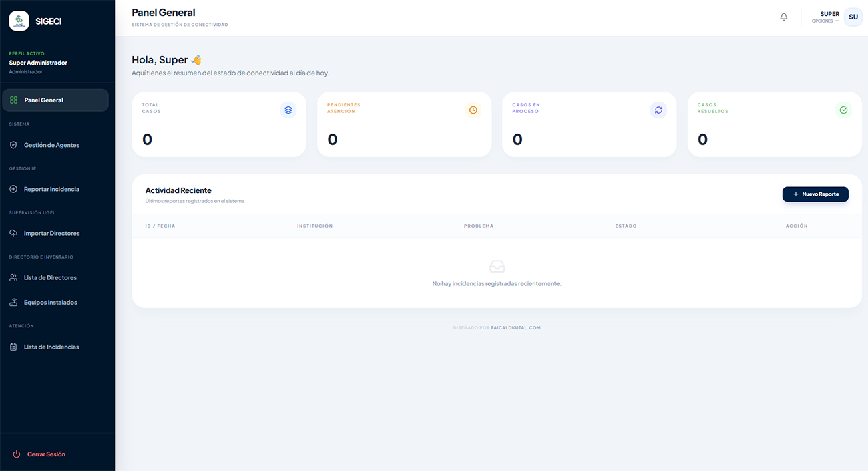Click the checkmark icon on Casos Resueltos
The image size is (868, 471).
pos(843,110)
